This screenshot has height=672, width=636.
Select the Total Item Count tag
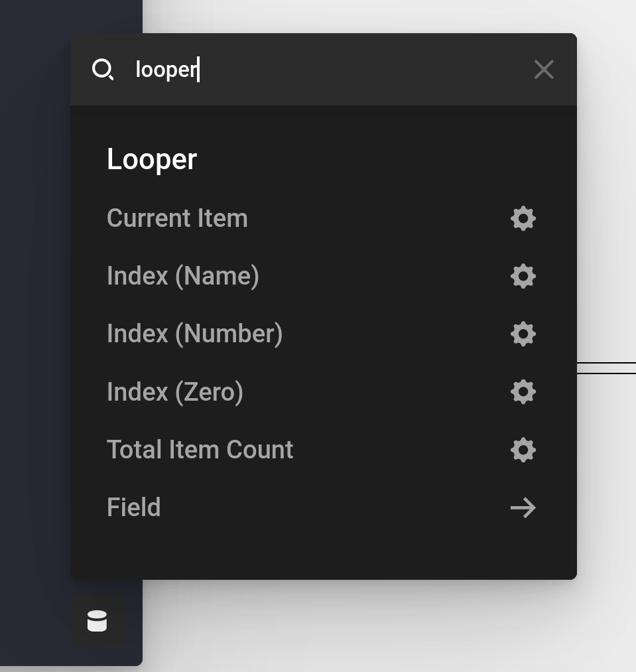pos(200,450)
